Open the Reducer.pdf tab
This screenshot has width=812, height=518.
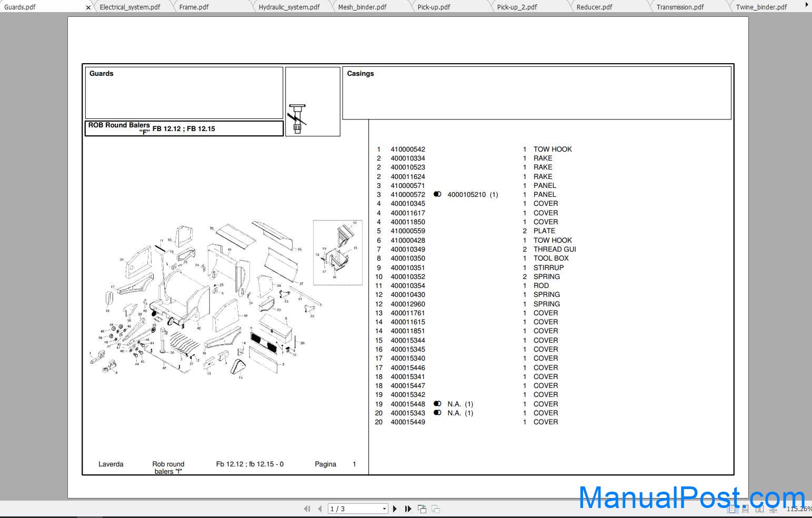tap(594, 7)
